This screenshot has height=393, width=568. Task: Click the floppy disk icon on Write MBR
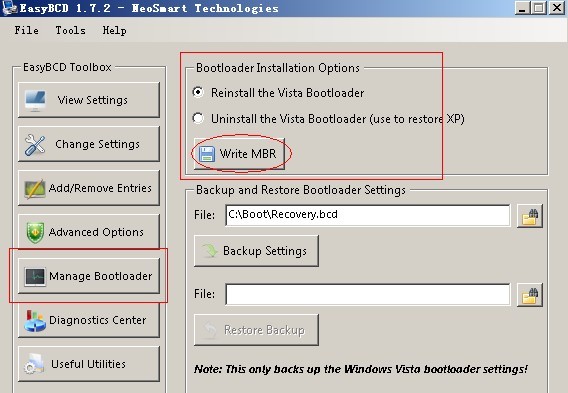pyautogui.click(x=207, y=154)
